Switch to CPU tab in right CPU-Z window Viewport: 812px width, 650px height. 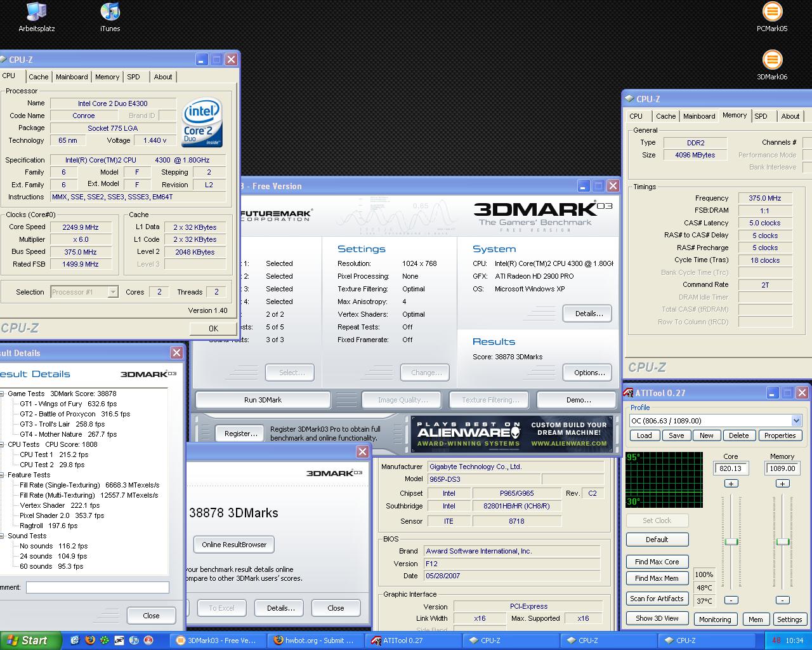(636, 116)
